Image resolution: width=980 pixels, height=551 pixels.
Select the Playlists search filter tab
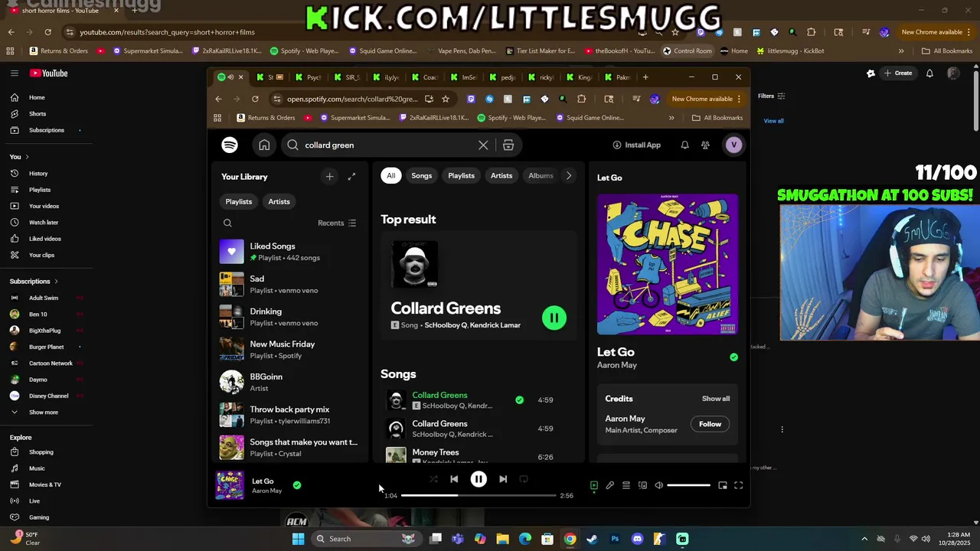click(x=461, y=176)
